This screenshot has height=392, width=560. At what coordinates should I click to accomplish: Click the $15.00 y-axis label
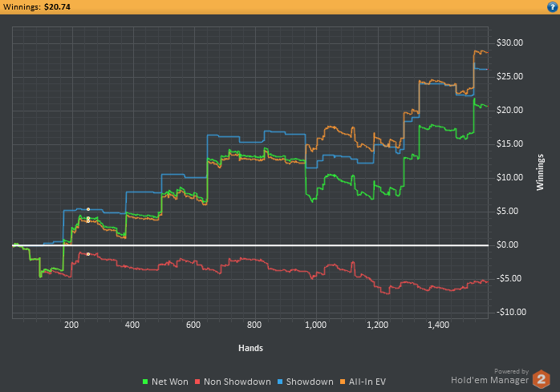coord(509,143)
